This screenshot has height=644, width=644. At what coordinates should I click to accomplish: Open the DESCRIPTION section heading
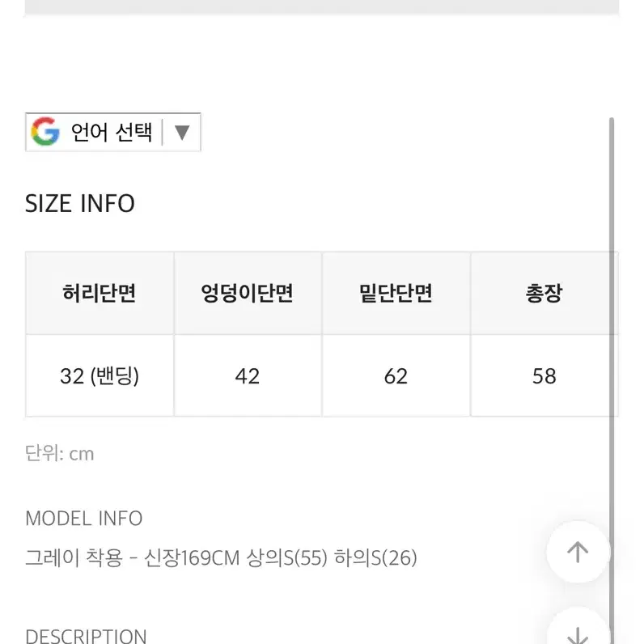point(86,636)
